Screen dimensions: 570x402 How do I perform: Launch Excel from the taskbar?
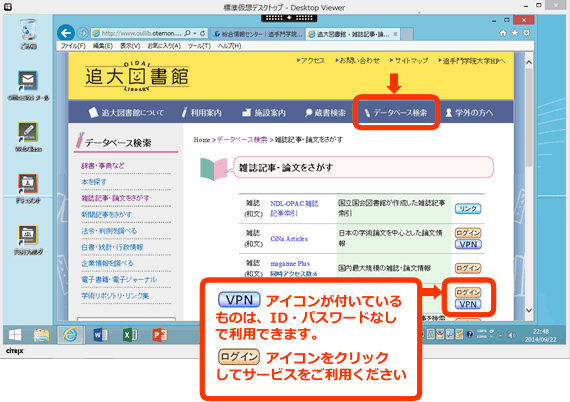(x=130, y=335)
